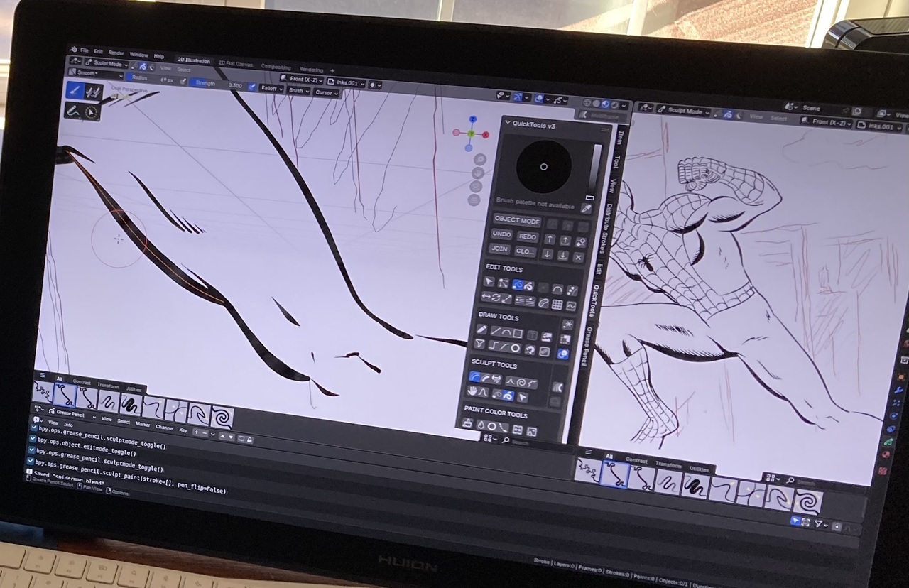
Task: Toggle the lock icon in dope sheet header
Action: pos(249,440)
